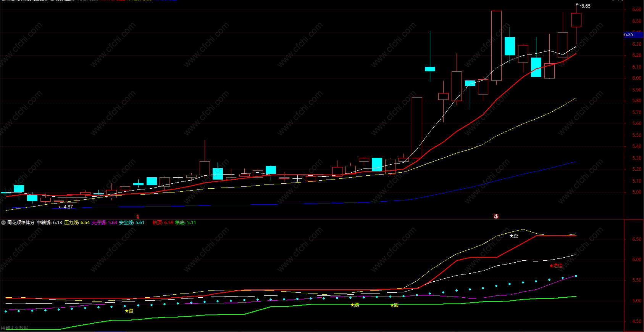Select the first cyan candle with the tallest upper wick
Viewport: 644px width, 332px height.
point(430,69)
